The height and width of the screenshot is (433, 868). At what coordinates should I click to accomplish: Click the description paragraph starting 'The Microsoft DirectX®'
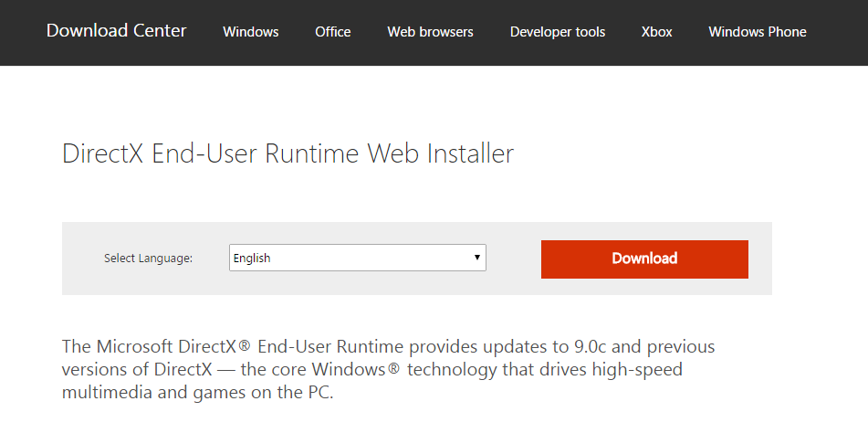coord(389,370)
